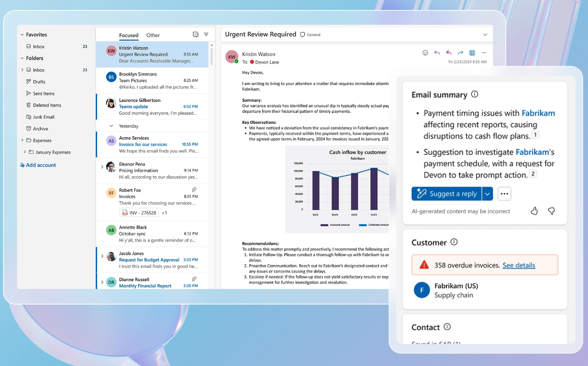React to the email with emoji icon

[x=425, y=53]
